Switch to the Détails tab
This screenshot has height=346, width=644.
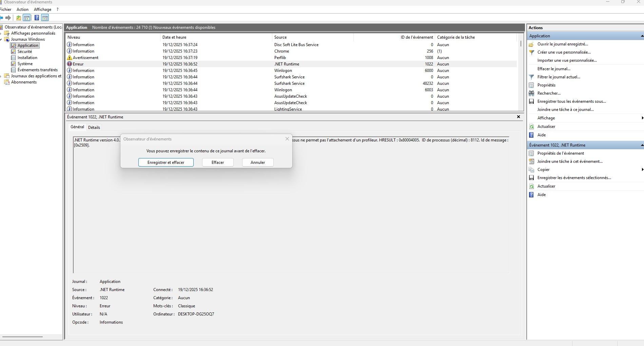(x=94, y=128)
